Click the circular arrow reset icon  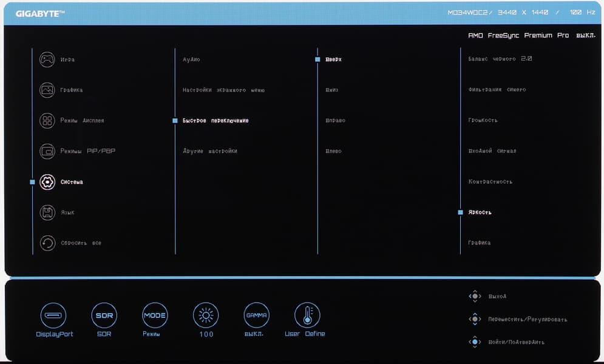coord(47,243)
